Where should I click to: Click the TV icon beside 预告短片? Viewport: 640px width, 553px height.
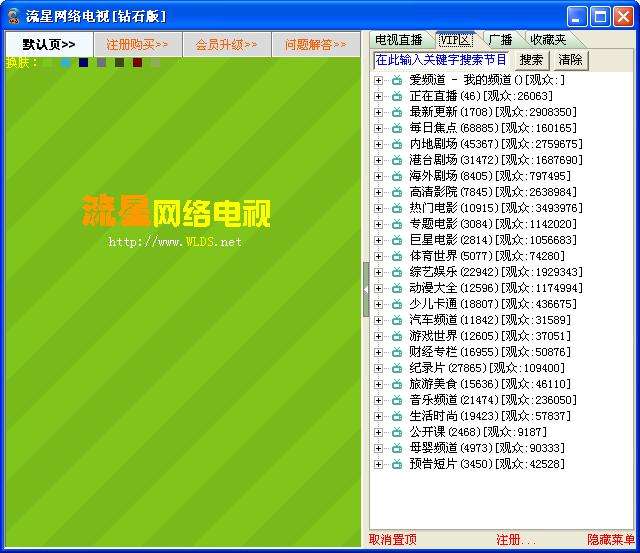397,464
